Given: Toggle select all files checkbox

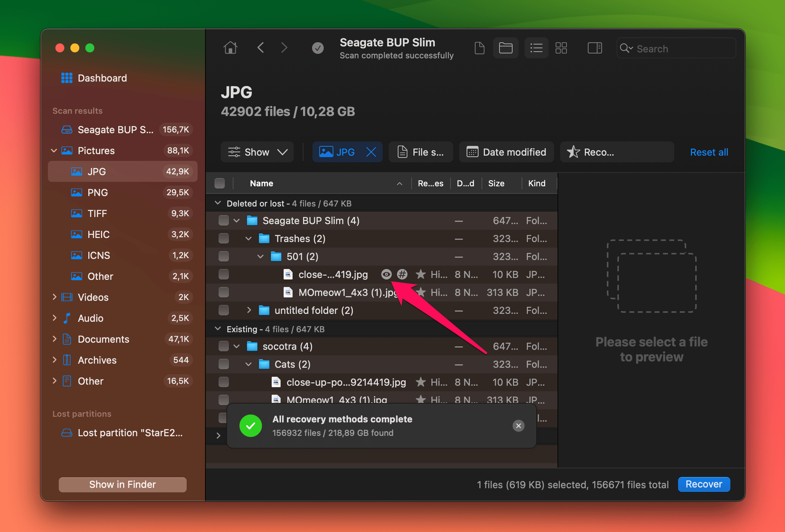Looking at the screenshot, I should coord(220,183).
